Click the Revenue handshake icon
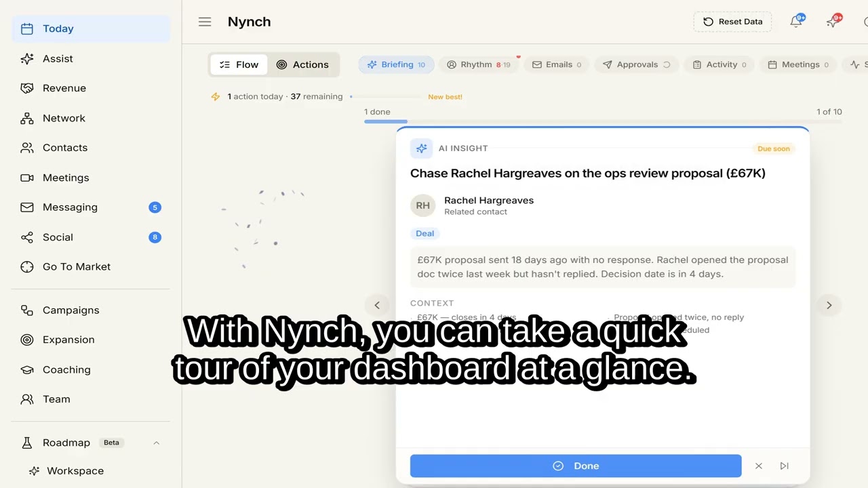The image size is (868, 488). [27, 88]
